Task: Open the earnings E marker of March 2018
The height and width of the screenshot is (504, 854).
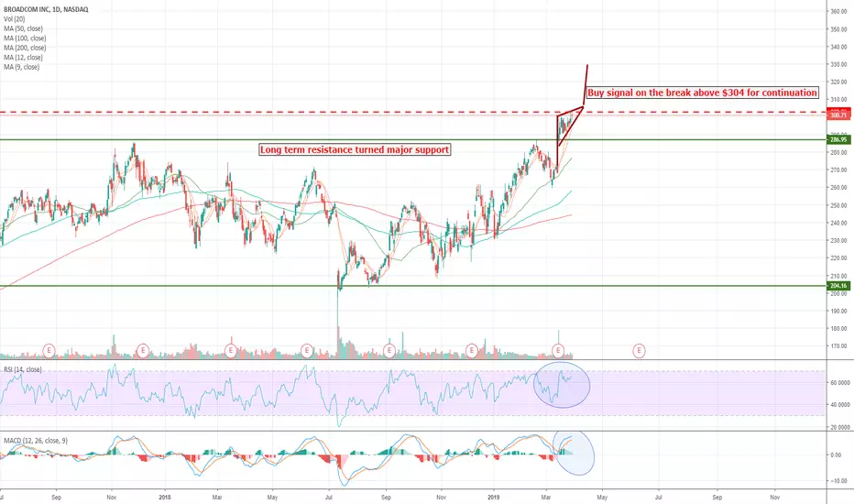Action: [230, 350]
